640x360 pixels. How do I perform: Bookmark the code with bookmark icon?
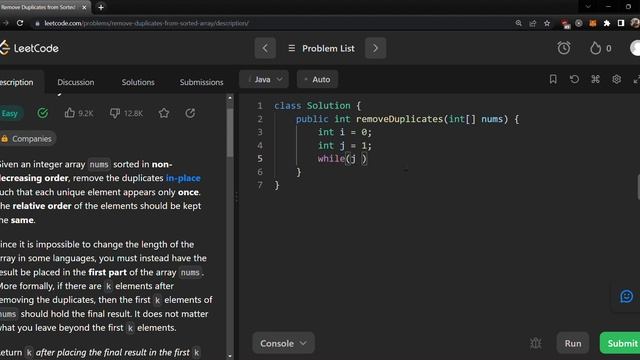[553, 79]
